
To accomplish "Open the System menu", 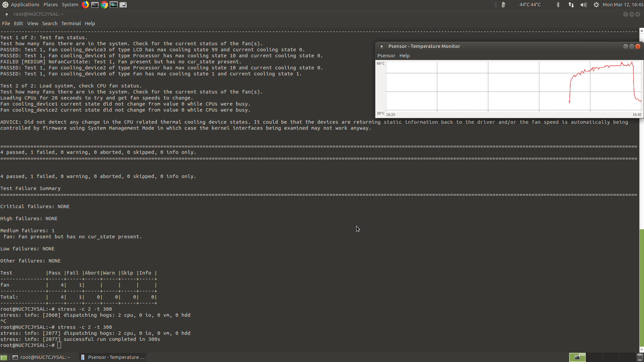I will click(70, 5).
